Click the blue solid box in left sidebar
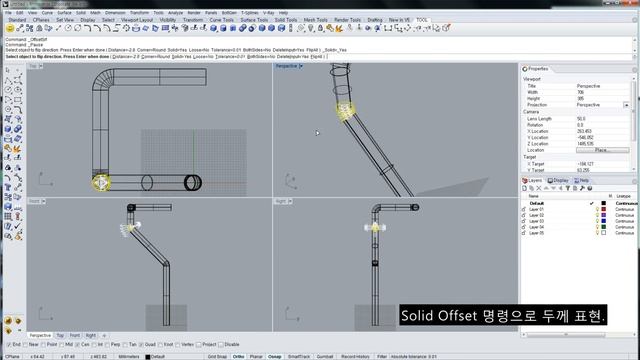 coord(8,129)
